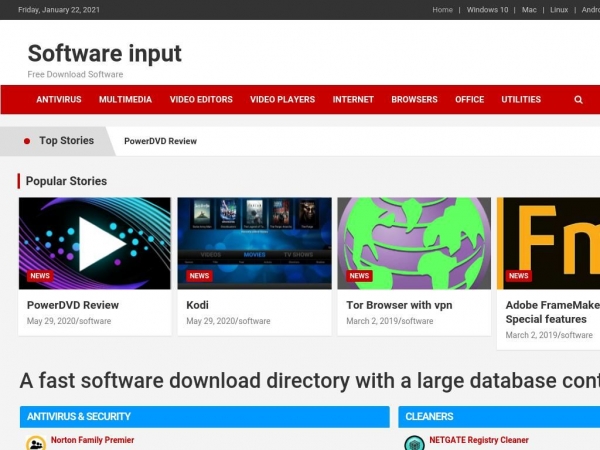The image size is (600, 450).
Task: Click March 2, 2019/software under Adobe FrameMaker
Action: [x=549, y=335]
